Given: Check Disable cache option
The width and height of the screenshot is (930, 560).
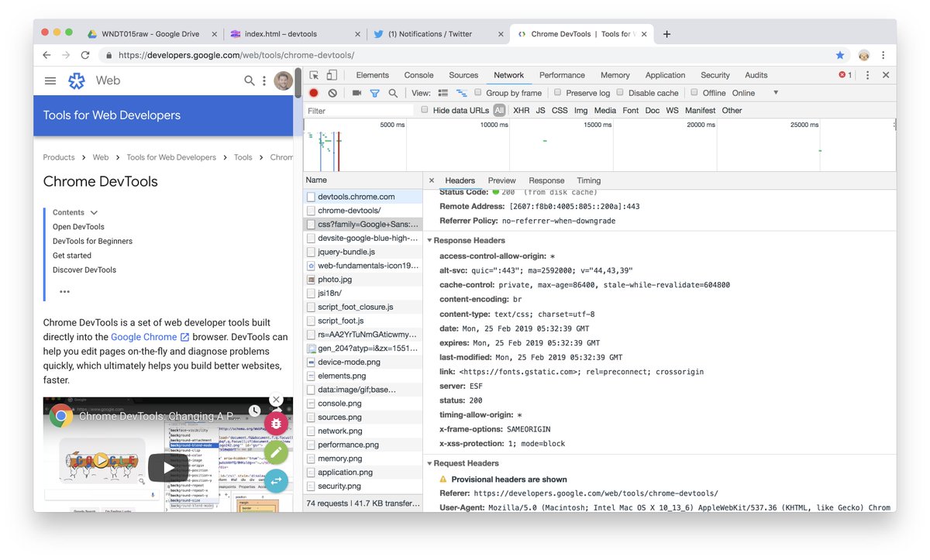Looking at the screenshot, I should [x=619, y=93].
